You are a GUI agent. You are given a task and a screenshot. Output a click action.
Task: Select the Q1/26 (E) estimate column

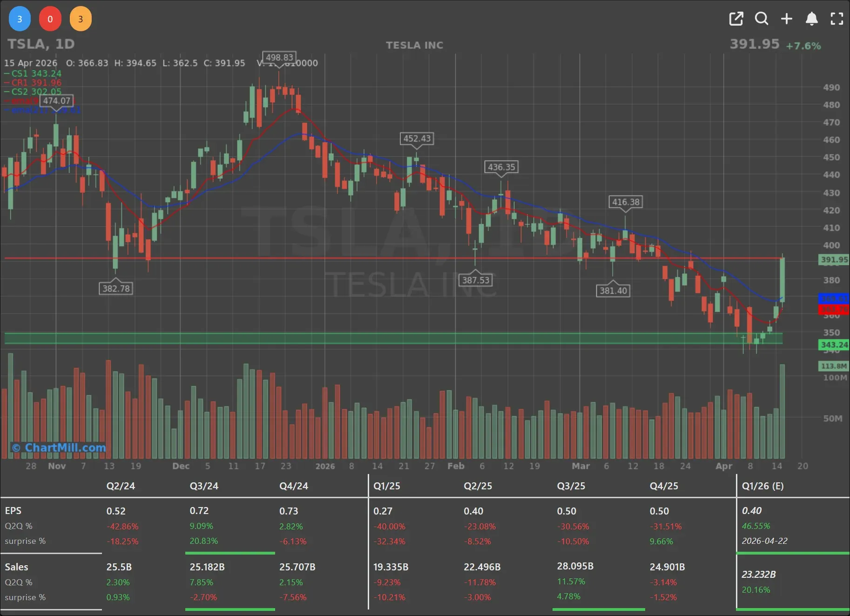click(x=762, y=486)
